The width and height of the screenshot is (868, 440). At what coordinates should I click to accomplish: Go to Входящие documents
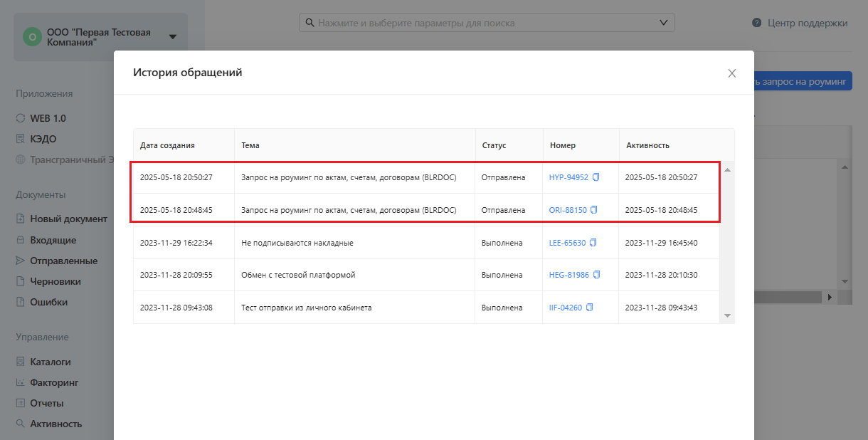tap(53, 240)
